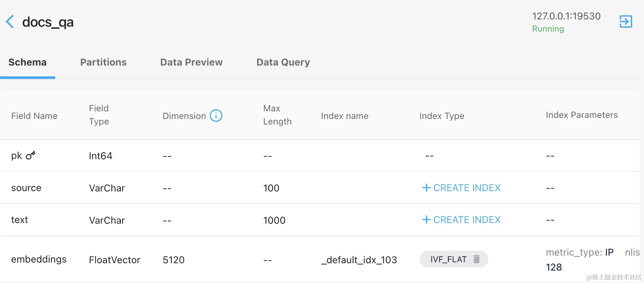Screen dimensions: 644x283
Task: Switch to the Data Query tab
Action: (283, 62)
